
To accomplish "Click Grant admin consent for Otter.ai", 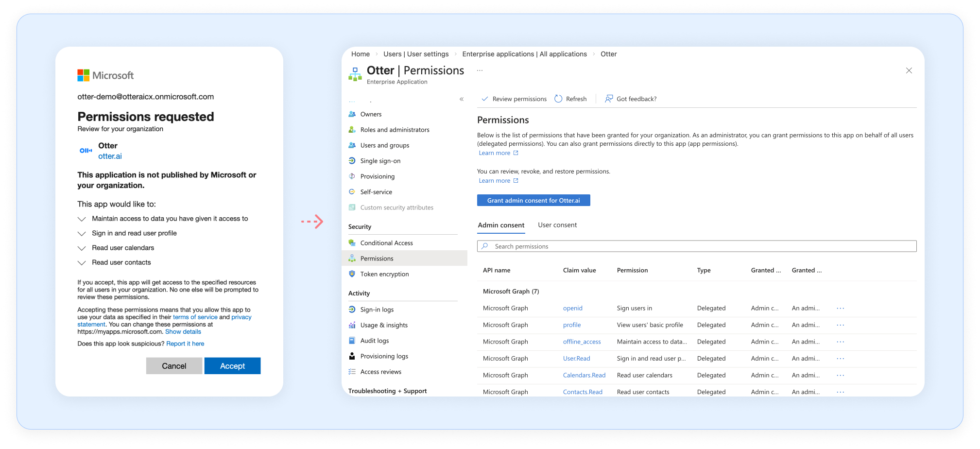I will point(533,200).
